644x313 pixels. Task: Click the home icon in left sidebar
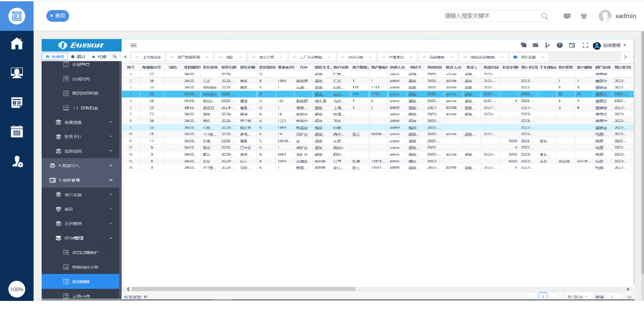pyautogui.click(x=16, y=44)
